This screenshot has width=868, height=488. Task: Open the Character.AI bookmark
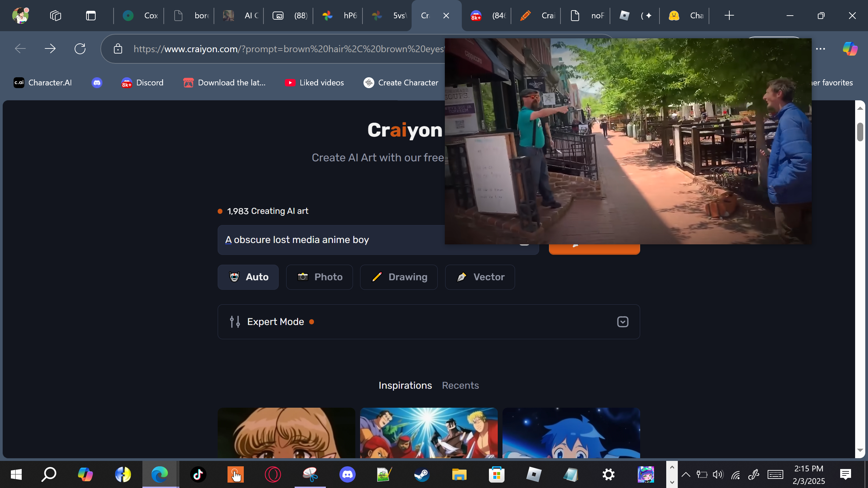(43, 83)
